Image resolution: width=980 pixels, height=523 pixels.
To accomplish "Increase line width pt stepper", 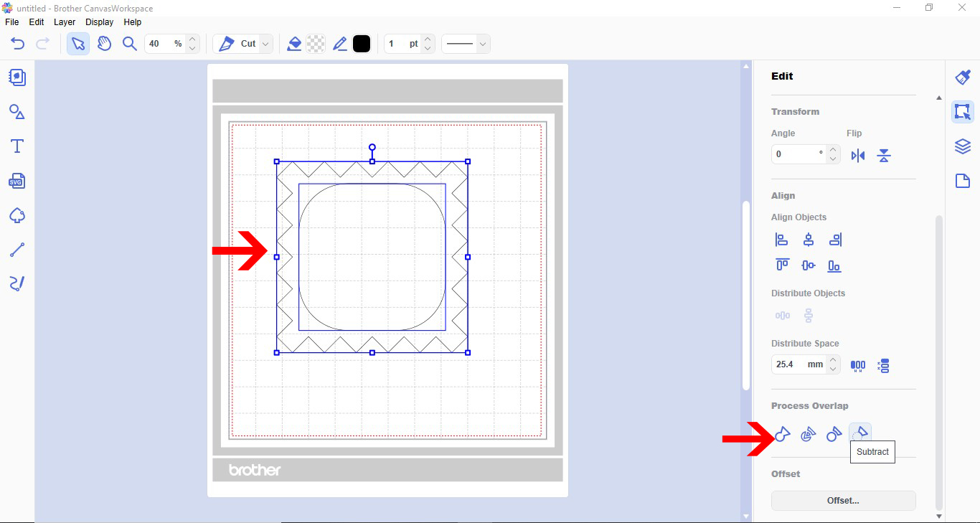I will point(428,39).
